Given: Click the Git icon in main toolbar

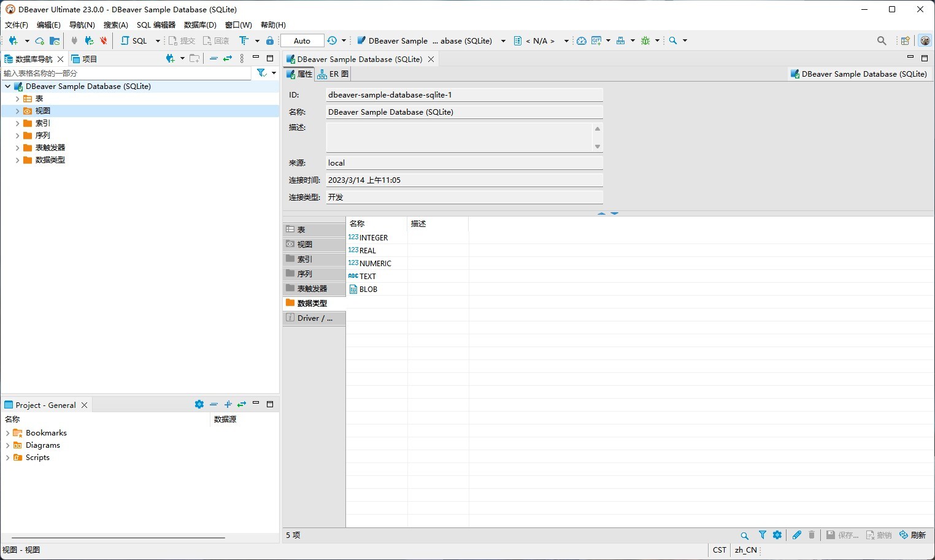Looking at the screenshot, I should click(x=596, y=40).
